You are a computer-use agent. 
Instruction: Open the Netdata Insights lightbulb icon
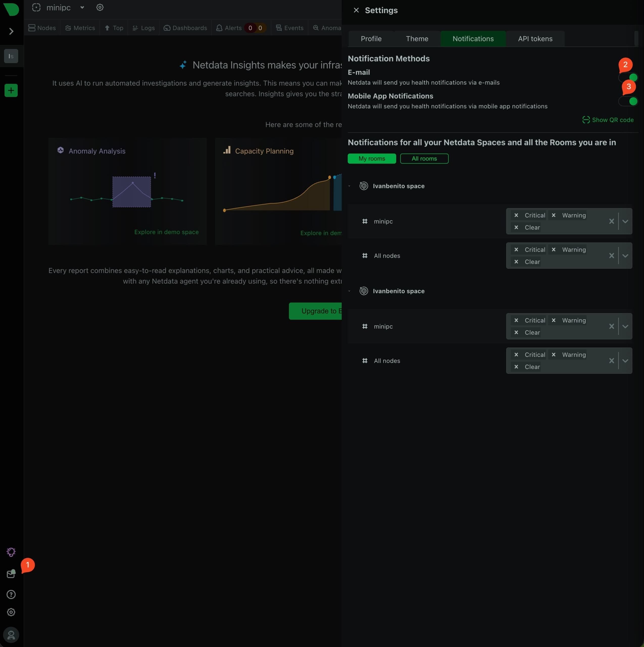11,552
